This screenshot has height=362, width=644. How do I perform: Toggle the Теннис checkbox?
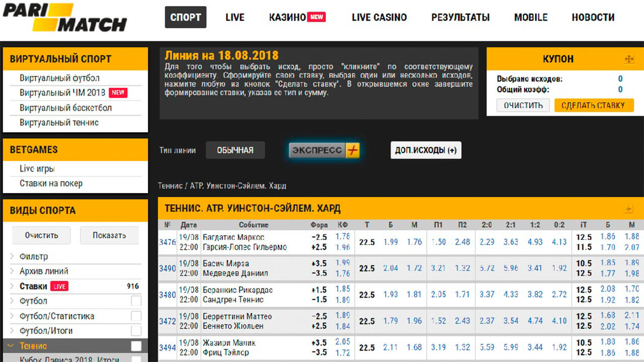point(136,346)
